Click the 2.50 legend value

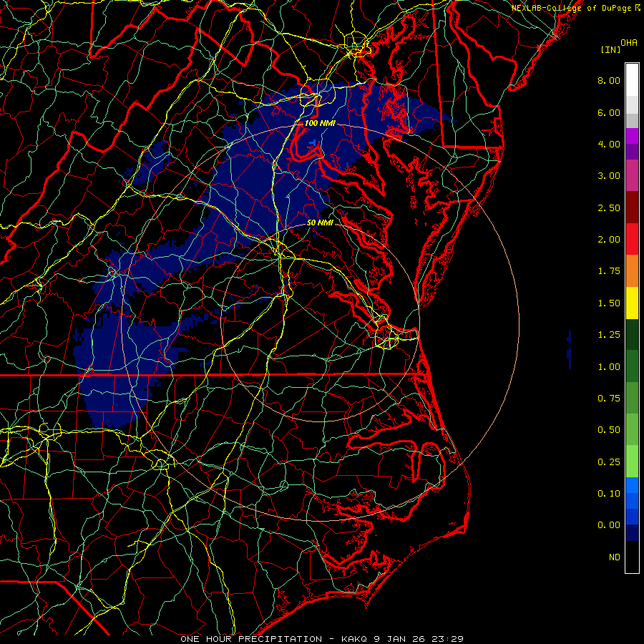(x=609, y=208)
